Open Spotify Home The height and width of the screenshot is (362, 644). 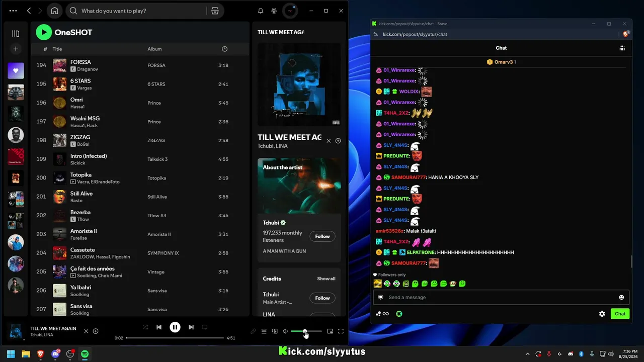[x=54, y=11]
